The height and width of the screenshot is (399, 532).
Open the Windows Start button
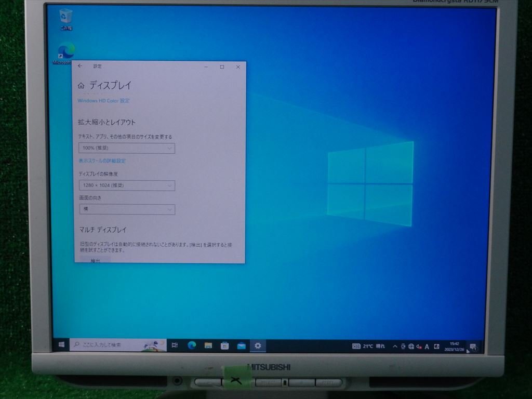tap(61, 344)
